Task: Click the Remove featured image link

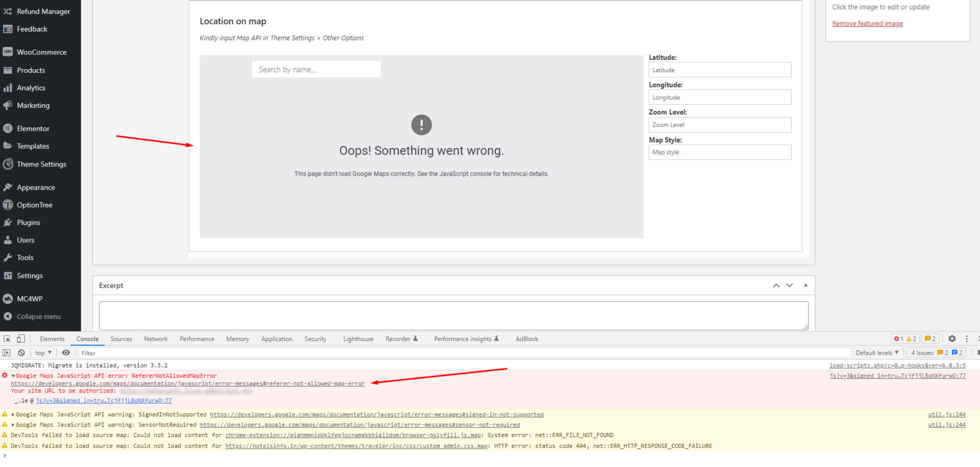Action: tap(867, 23)
